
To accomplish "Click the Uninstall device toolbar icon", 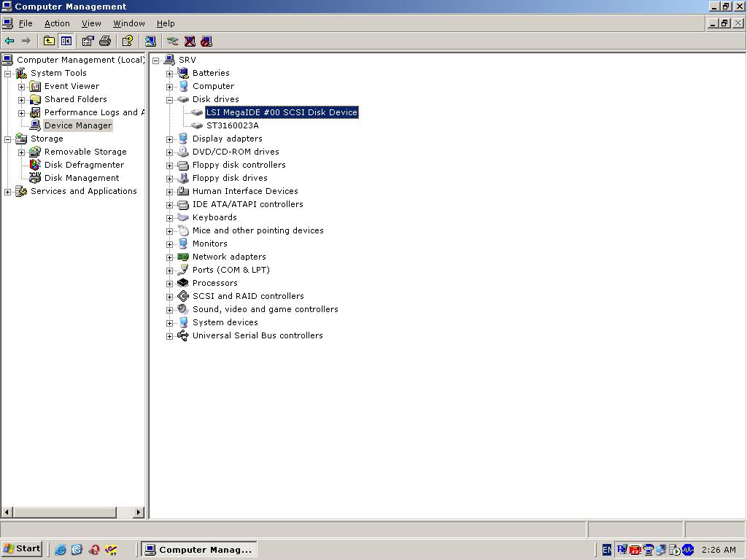I will (x=190, y=42).
